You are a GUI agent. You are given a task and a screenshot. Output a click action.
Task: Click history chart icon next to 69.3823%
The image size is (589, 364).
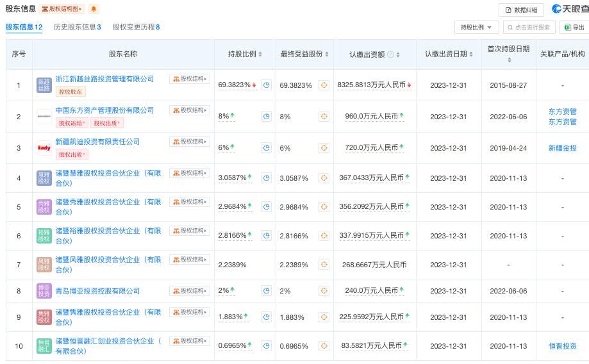[267, 85]
